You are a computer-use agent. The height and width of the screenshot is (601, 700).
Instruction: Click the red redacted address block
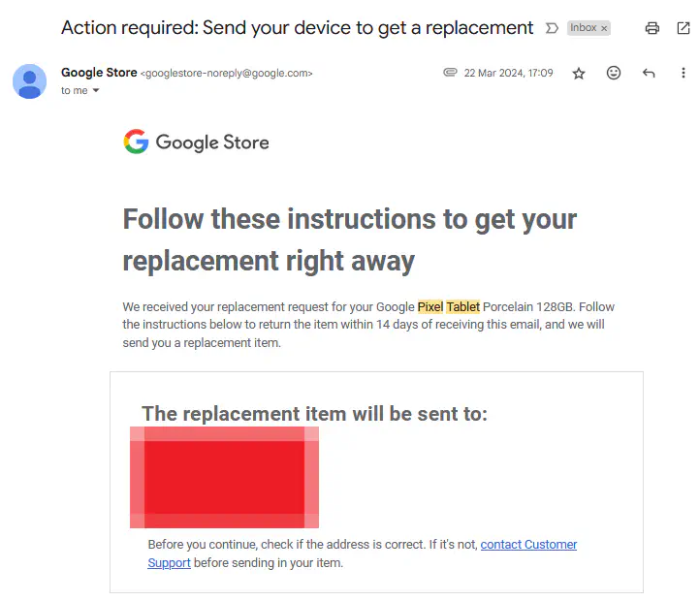tap(224, 477)
